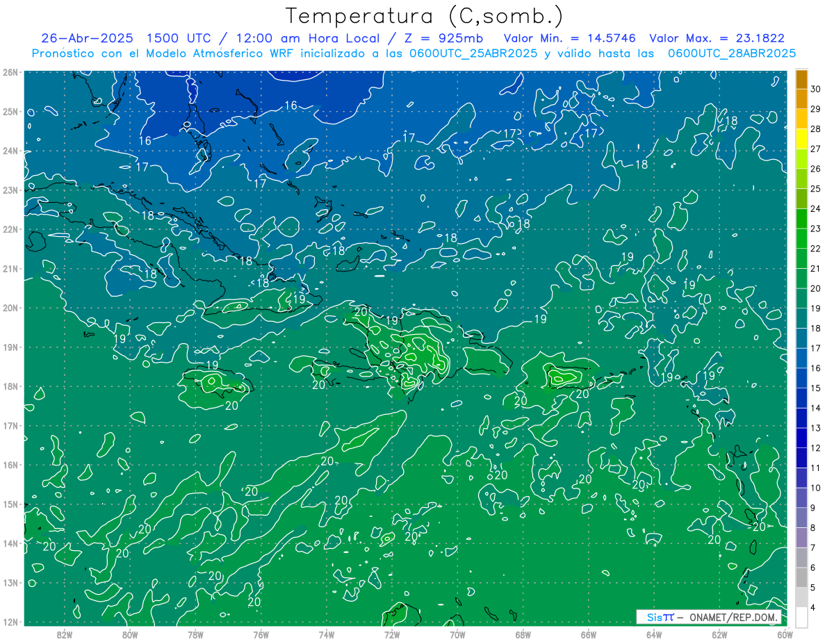The image size is (834, 644).
Task: Click the "9" label on the color scale
Action: (x=812, y=508)
